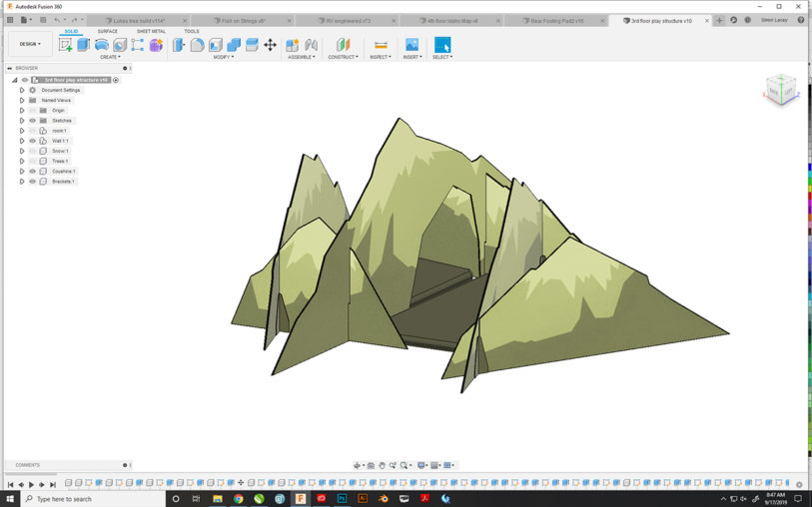Open the CREATE dropdown menu
Image resolution: width=812 pixels, height=507 pixels.
tap(110, 57)
